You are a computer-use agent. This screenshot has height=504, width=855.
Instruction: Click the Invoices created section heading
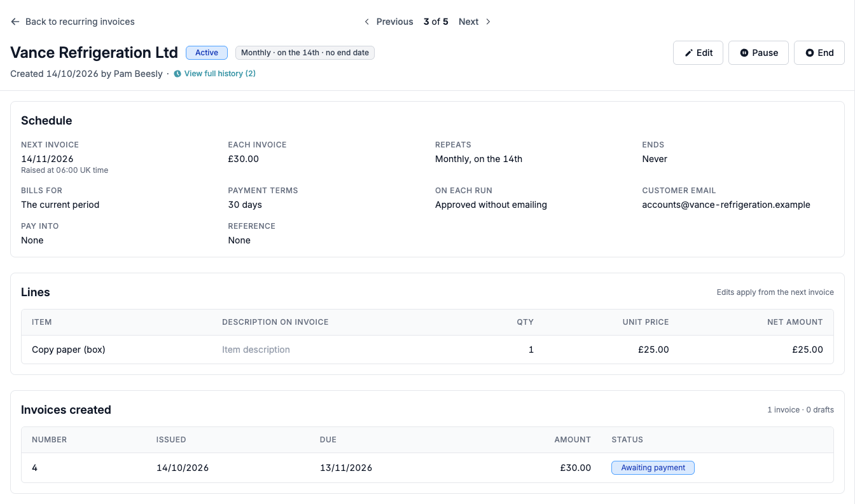pyautogui.click(x=66, y=410)
